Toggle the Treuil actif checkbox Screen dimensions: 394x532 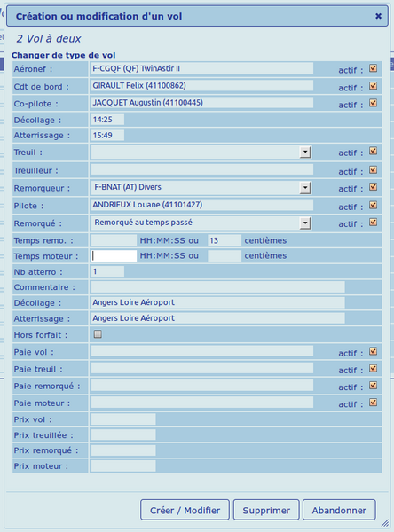point(373,151)
